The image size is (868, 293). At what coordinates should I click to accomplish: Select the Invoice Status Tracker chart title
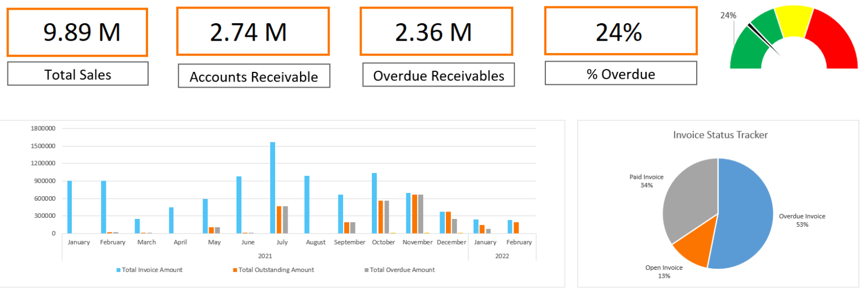(720, 135)
